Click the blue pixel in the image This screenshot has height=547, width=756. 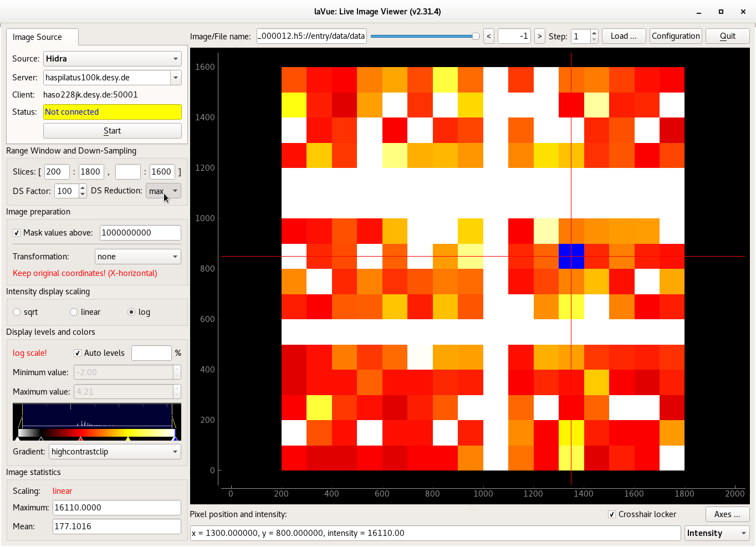click(571, 256)
